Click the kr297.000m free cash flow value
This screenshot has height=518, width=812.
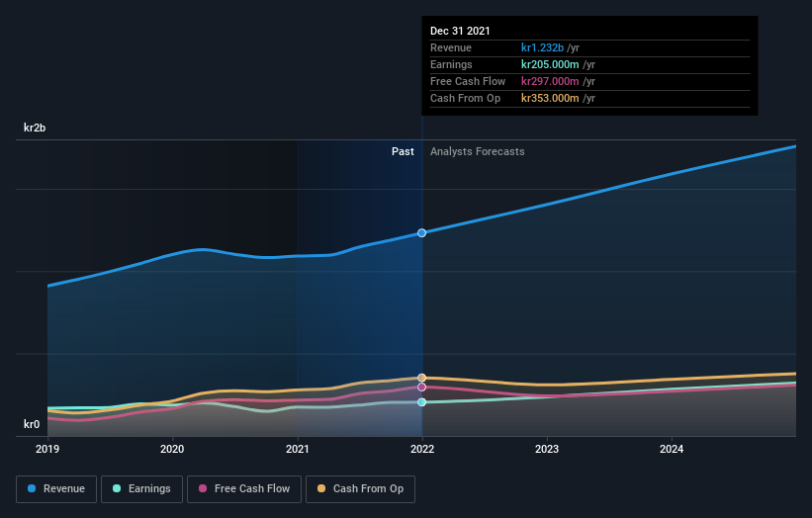point(550,81)
